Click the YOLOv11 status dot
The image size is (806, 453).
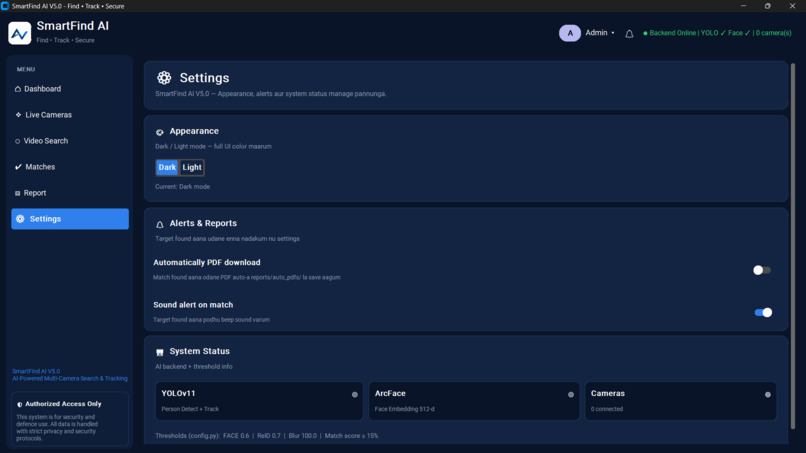point(355,394)
